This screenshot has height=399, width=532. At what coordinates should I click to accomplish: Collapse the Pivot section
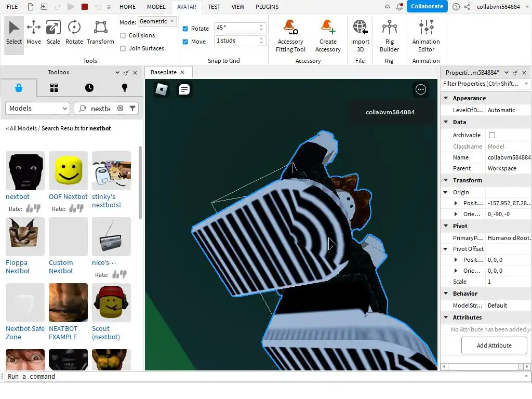point(446,225)
